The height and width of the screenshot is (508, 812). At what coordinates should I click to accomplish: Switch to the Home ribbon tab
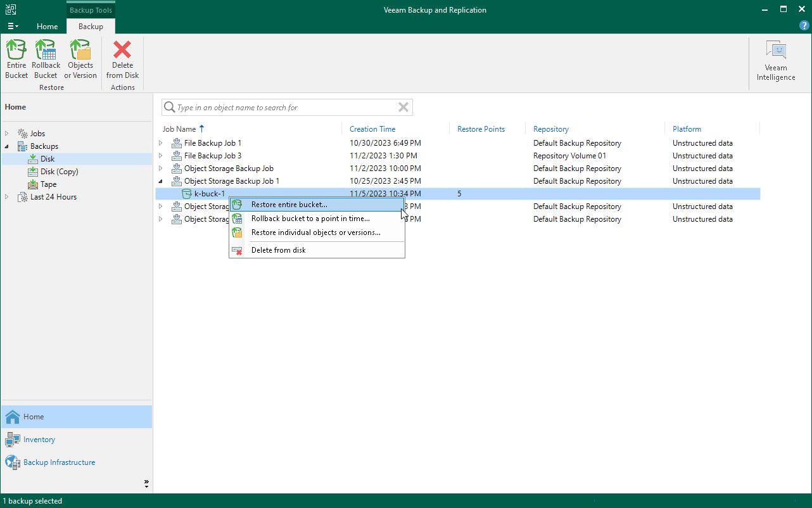click(48, 27)
